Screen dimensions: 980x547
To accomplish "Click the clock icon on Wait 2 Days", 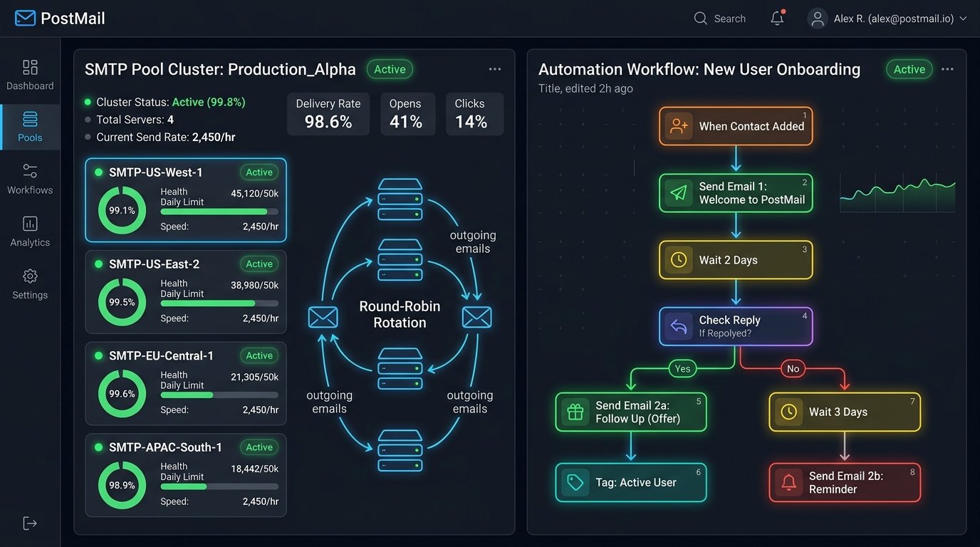I will tap(679, 260).
